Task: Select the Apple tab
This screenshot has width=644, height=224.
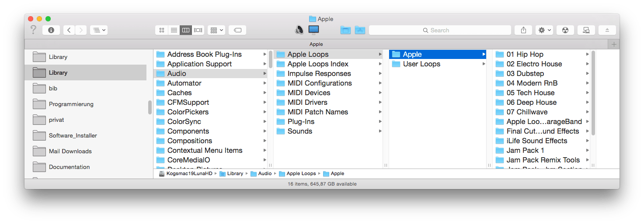Action: [x=316, y=44]
